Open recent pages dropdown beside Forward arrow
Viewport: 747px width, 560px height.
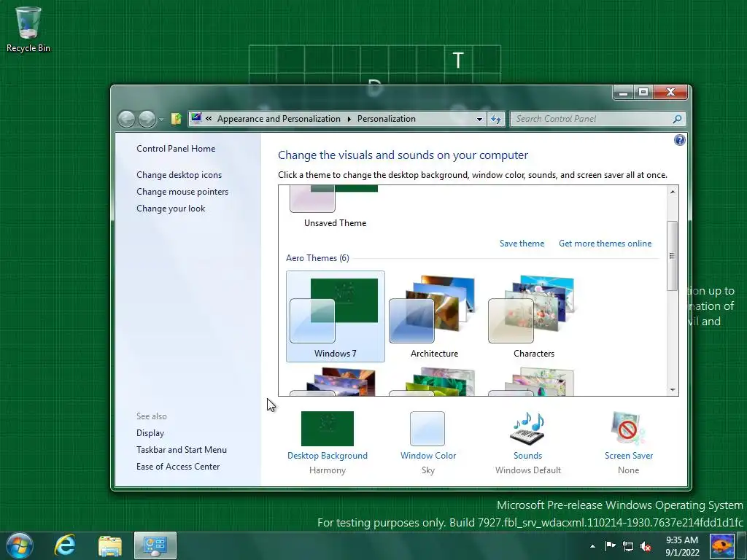click(x=161, y=120)
